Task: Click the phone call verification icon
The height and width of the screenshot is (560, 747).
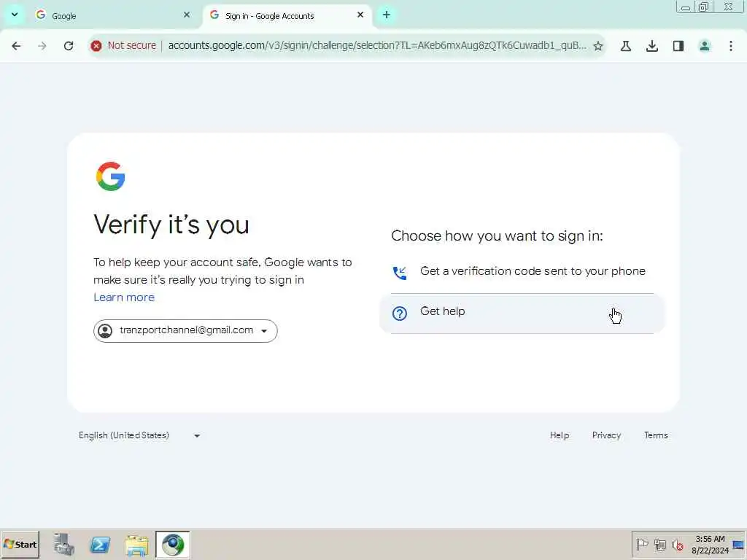Action: (x=399, y=273)
